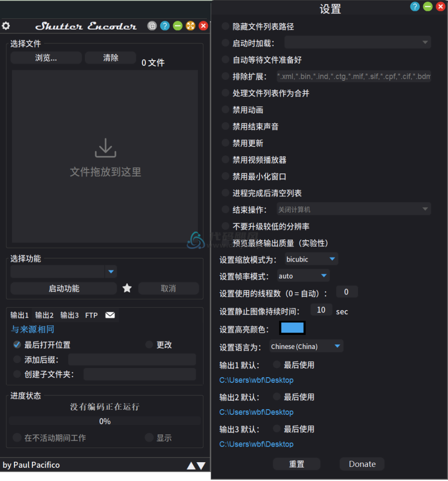Open 输出1 default path C:\Users\wbf\Desktop

pyautogui.click(x=256, y=380)
